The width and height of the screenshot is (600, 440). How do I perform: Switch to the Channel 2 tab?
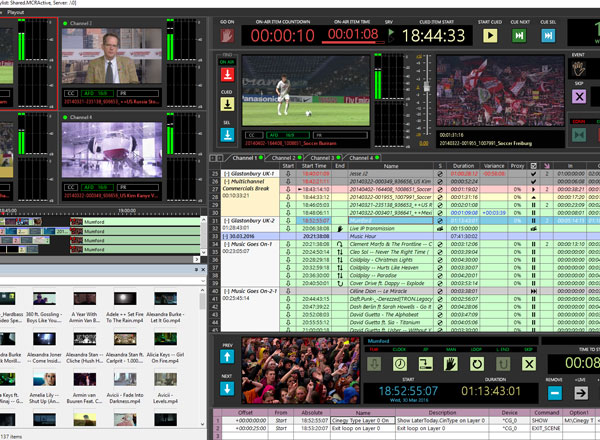click(283, 157)
